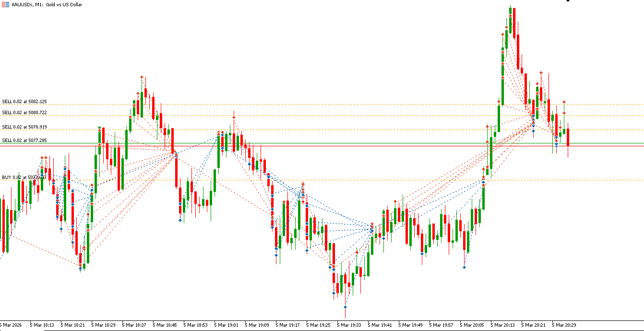Click the 5 Mar 19:25 time label

coord(318,325)
